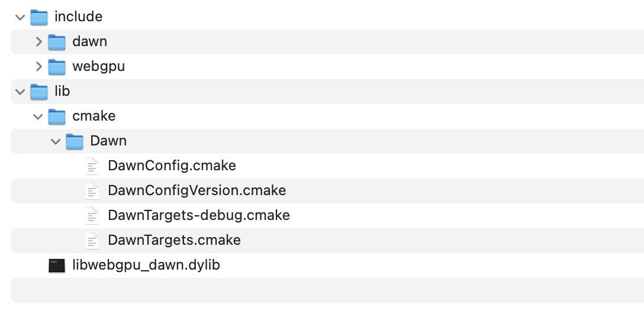Image resolution: width=644 pixels, height=311 pixels.
Task: Select the webgpu folder name
Action: 98,67
